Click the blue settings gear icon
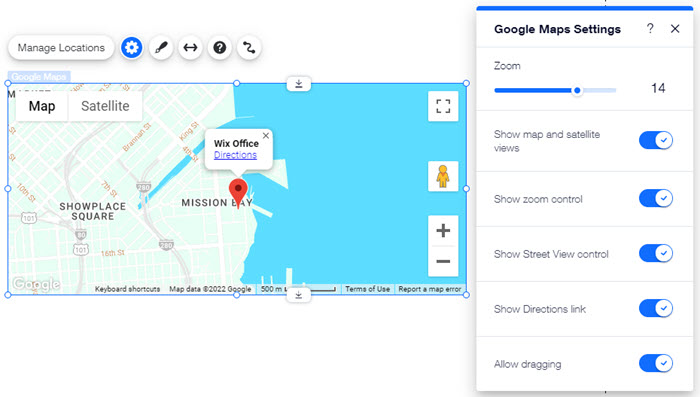Viewport: 700px width, 397px height. 132,47
